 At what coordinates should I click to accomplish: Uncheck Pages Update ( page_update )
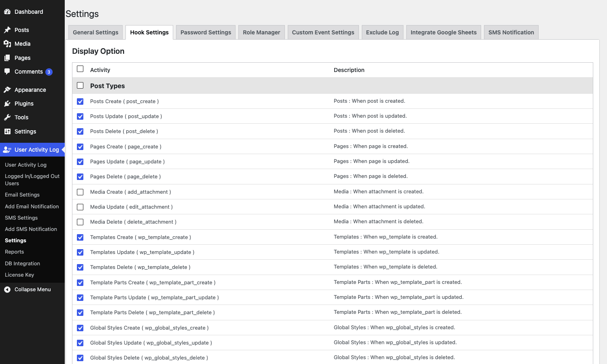click(x=80, y=162)
